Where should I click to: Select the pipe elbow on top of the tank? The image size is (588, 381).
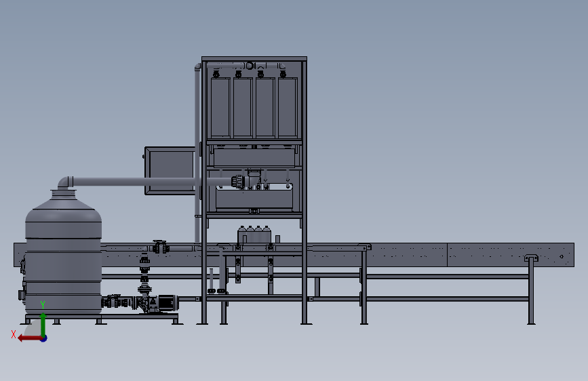tap(65, 182)
